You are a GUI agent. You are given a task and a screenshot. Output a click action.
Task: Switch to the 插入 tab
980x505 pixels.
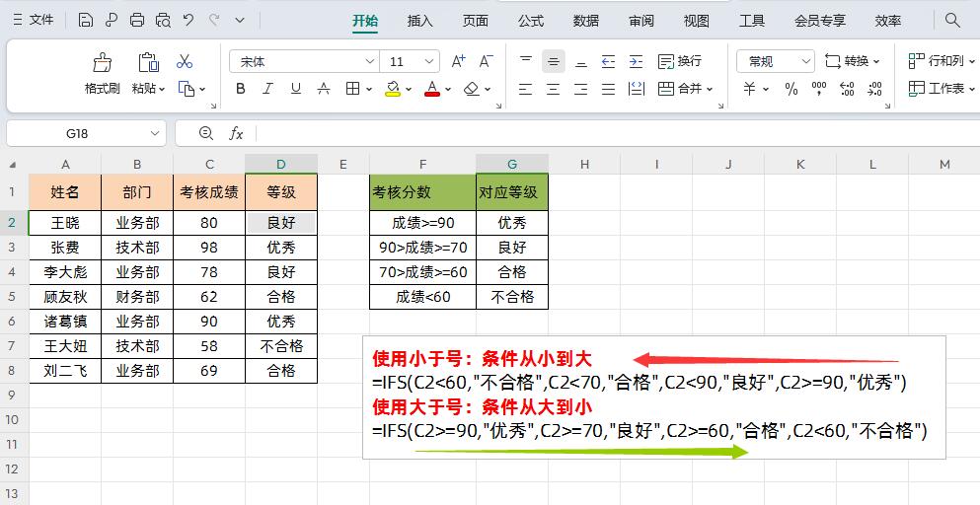(x=420, y=21)
